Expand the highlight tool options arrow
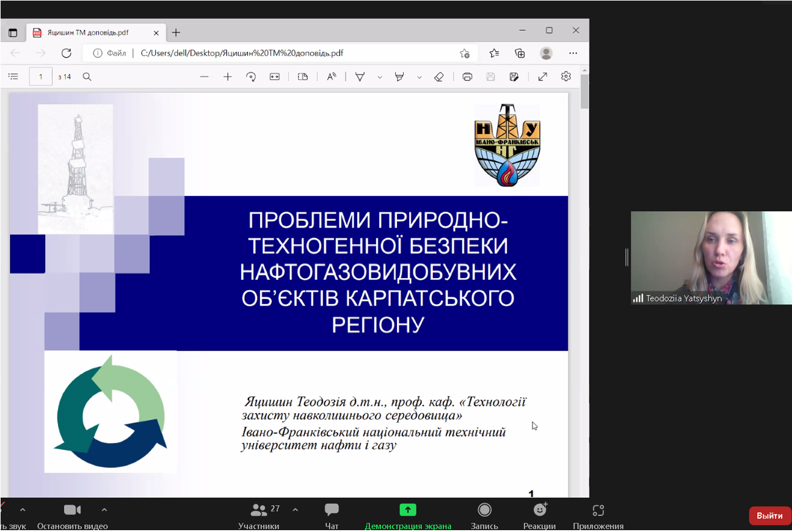This screenshot has height=532, width=792. (419, 77)
